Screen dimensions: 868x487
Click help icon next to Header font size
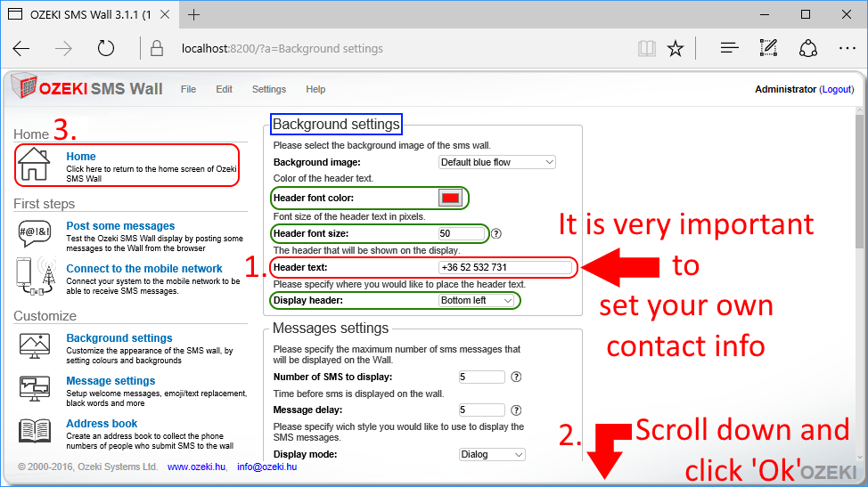tap(496, 234)
